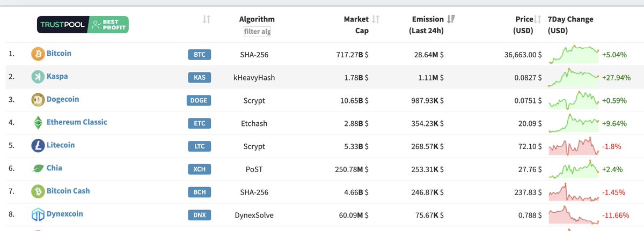Click the Dynexcoin logo icon
This screenshot has height=231, width=644.
[x=38, y=214]
